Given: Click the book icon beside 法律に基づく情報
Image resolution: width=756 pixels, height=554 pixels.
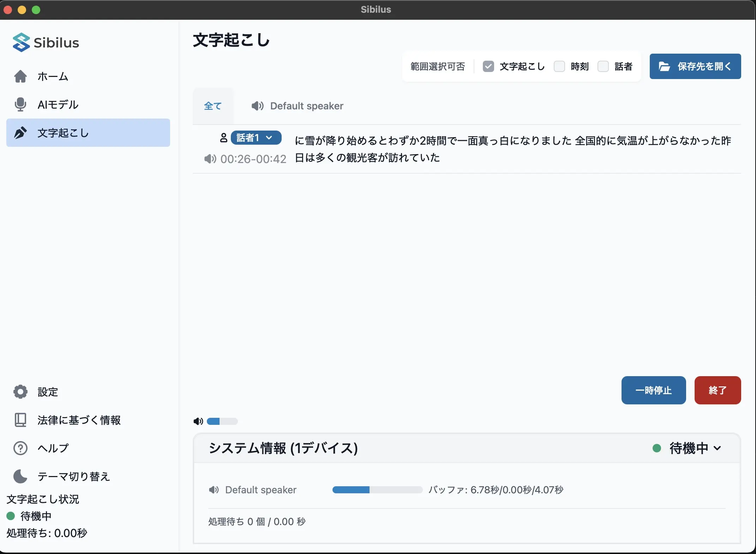Looking at the screenshot, I should click(20, 420).
